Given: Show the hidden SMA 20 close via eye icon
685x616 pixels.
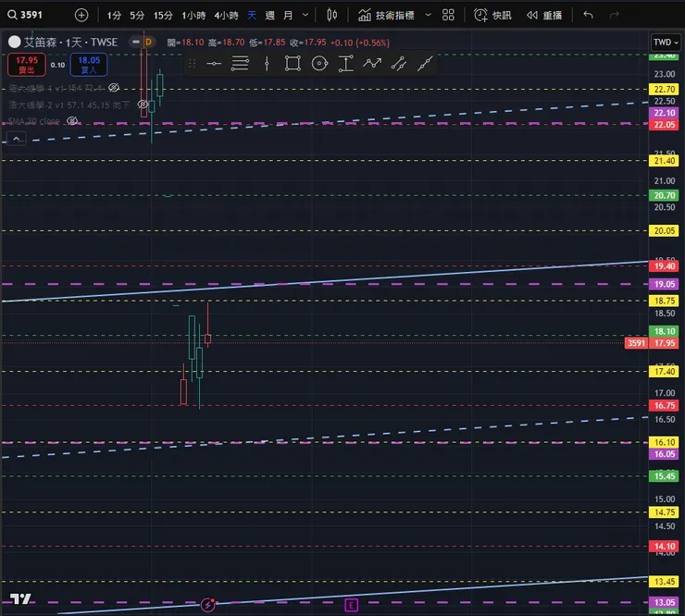Looking at the screenshot, I should click(72, 121).
